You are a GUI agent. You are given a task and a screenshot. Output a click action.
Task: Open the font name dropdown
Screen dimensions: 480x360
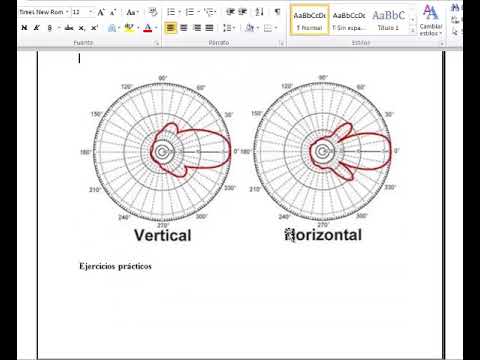(x=67, y=12)
